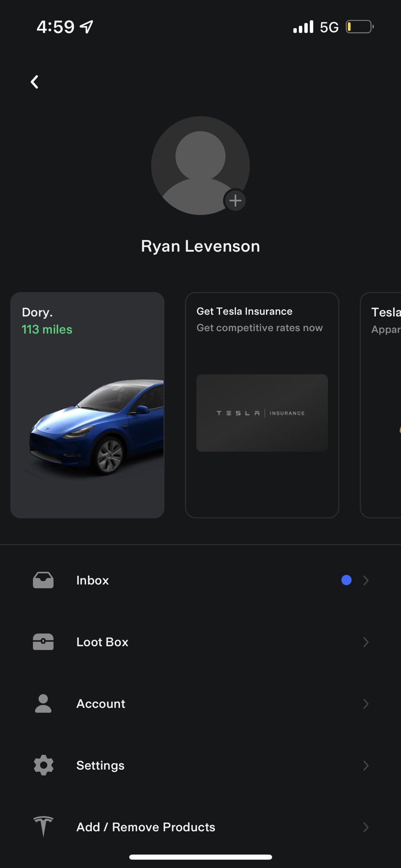The width and height of the screenshot is (401, 868).
Task: Tap the battery indicator in status bar
Action: (360, 27)
